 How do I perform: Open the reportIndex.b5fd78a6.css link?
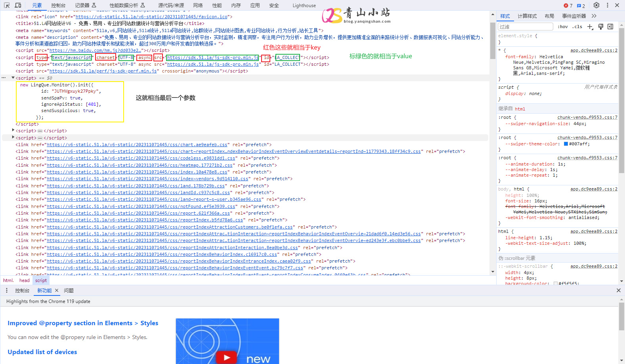pos(145,220)
